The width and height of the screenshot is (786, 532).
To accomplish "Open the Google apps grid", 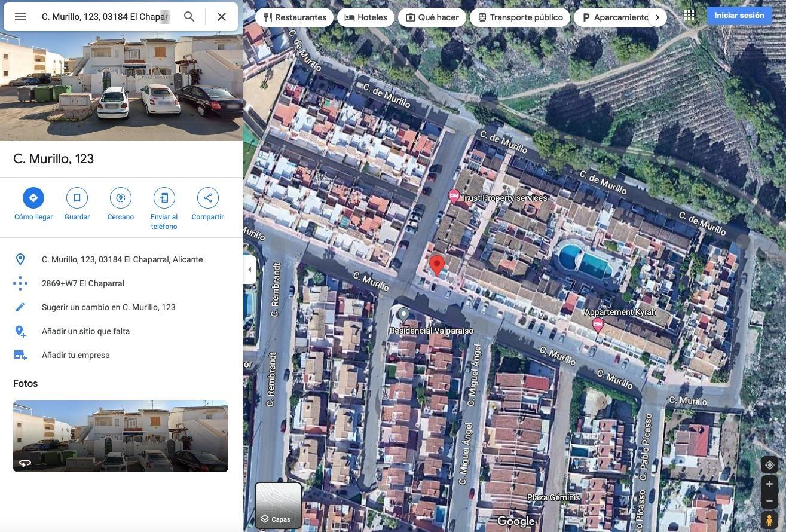I will click(689, 15).
